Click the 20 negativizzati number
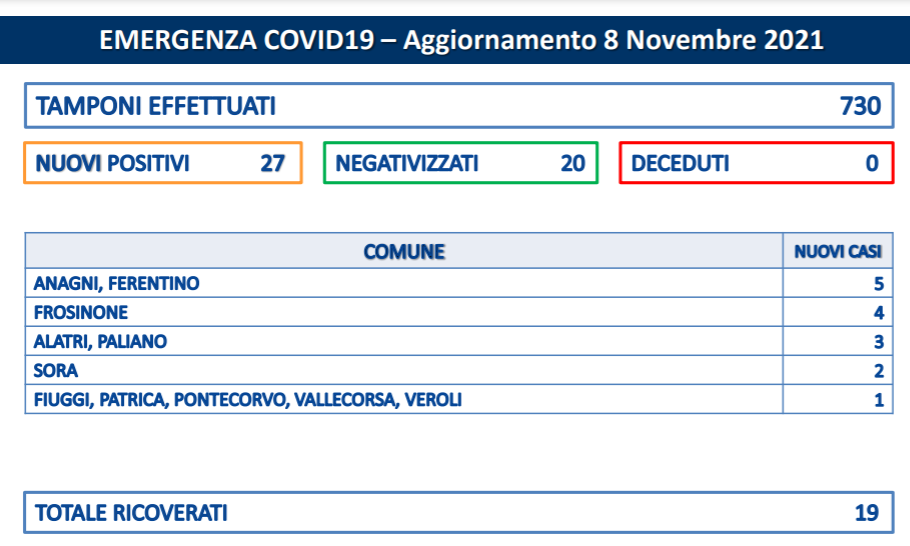The height and width of the screenshot is (546, 910). (x=573, y=164)
